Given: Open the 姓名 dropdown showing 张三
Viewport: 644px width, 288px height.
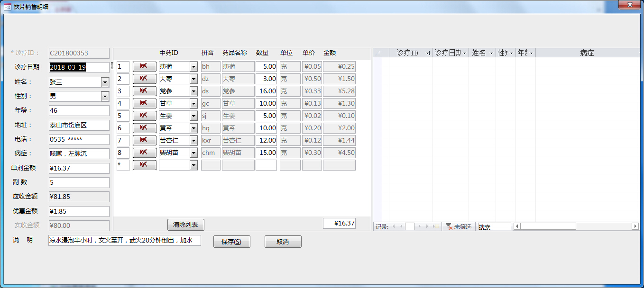Looking at the screenshot, I should [105, 82].
